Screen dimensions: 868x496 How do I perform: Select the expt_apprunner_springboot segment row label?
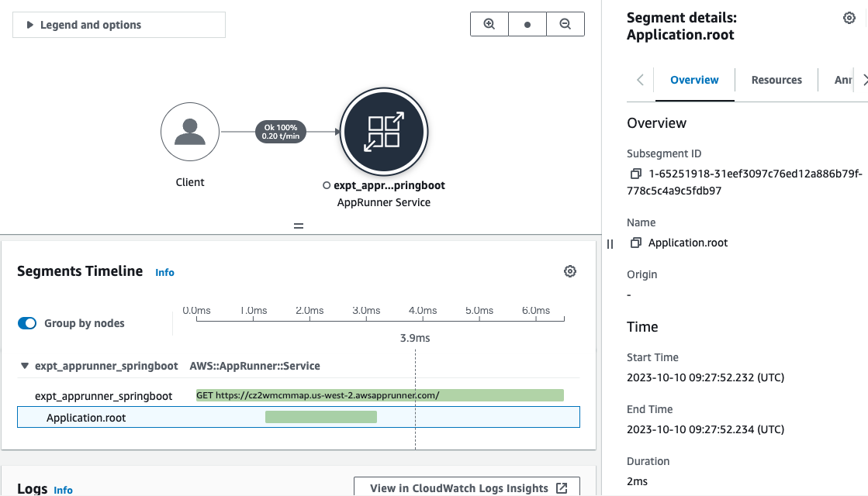(x=103, y=396)
